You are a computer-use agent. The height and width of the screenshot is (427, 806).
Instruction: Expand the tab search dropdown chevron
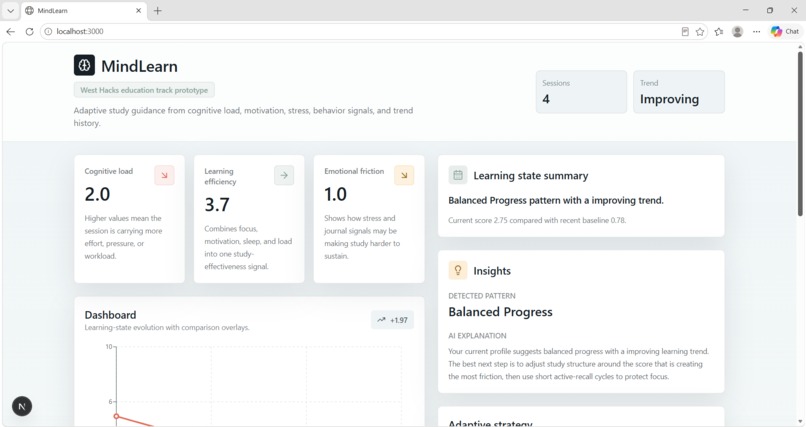click(10, 10)
